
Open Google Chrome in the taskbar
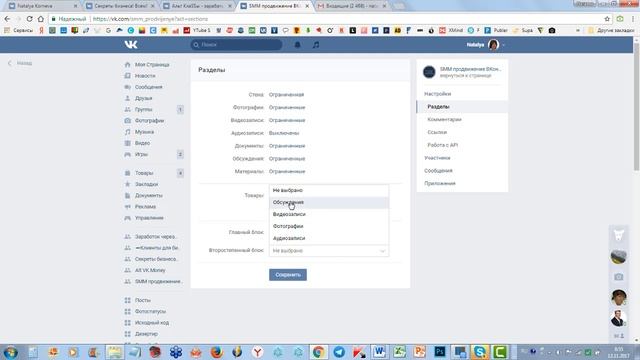(318, 352)
